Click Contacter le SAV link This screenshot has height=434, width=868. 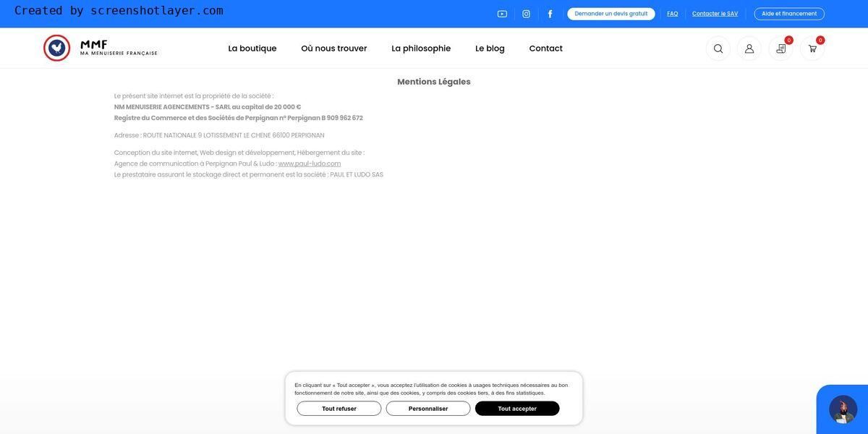[x=715, y=14]
